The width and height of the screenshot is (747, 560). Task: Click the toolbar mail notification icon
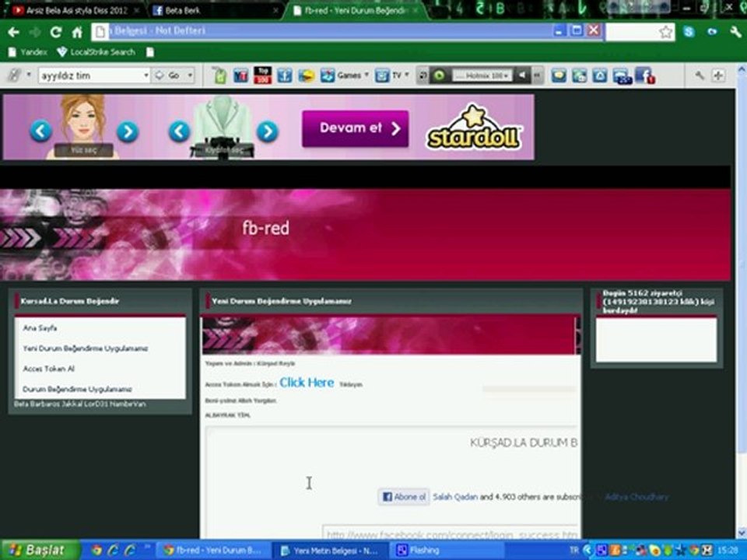(622, 76)
